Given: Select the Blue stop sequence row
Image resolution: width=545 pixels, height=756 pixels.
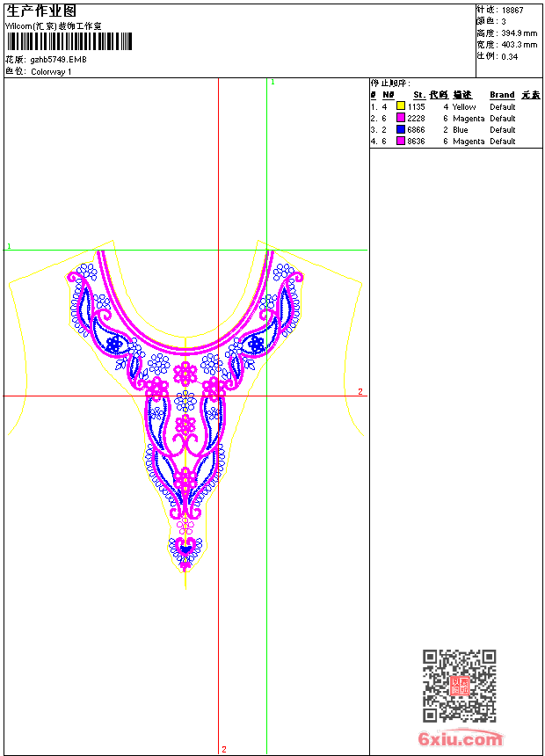Looking at the screenshot, I should (x=455, y=130).
